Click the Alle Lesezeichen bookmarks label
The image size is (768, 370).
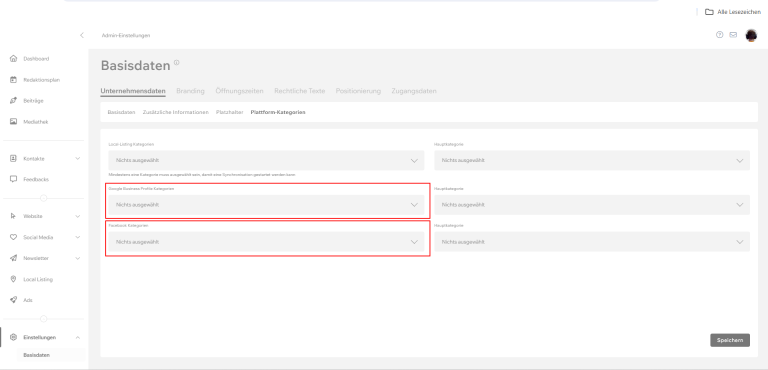click(x=739, y=12)
